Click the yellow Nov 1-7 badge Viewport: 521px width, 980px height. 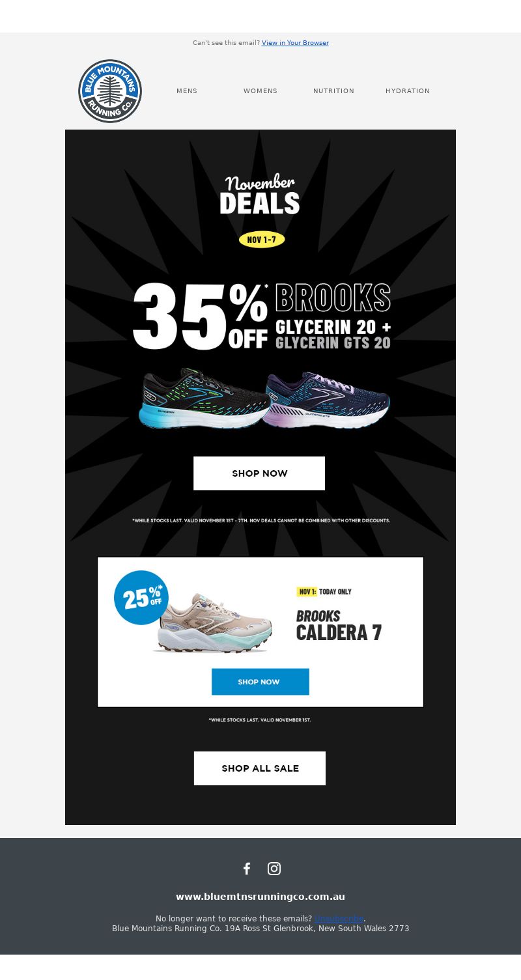pyautogui.click(x=262, y=240)
